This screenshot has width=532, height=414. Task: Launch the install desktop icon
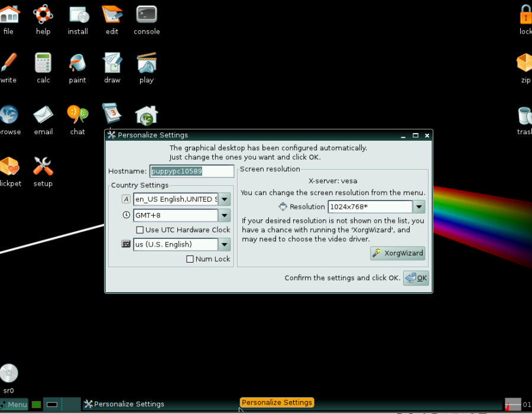click(79, 14)
